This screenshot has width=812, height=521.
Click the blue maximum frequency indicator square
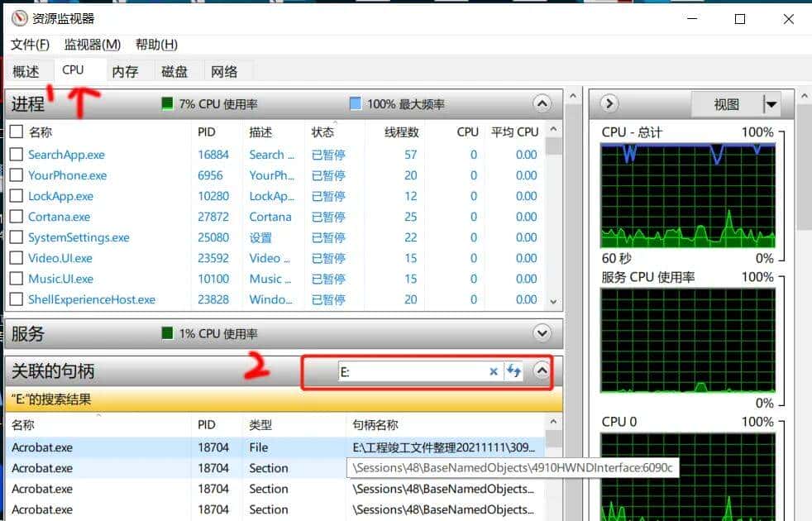(356, 104)
